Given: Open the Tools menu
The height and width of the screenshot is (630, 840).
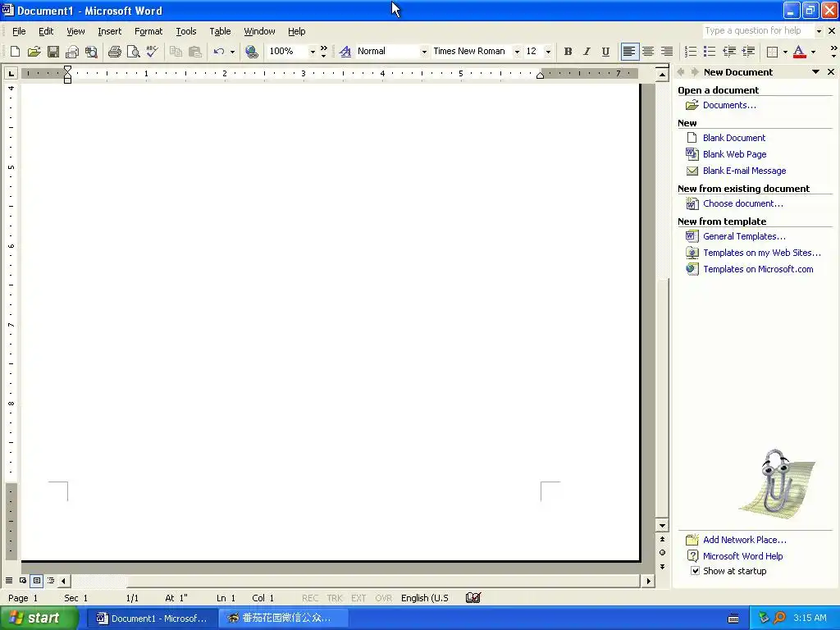Looking at the screenshot, I should pyautogui.click(x=186, y=31).
